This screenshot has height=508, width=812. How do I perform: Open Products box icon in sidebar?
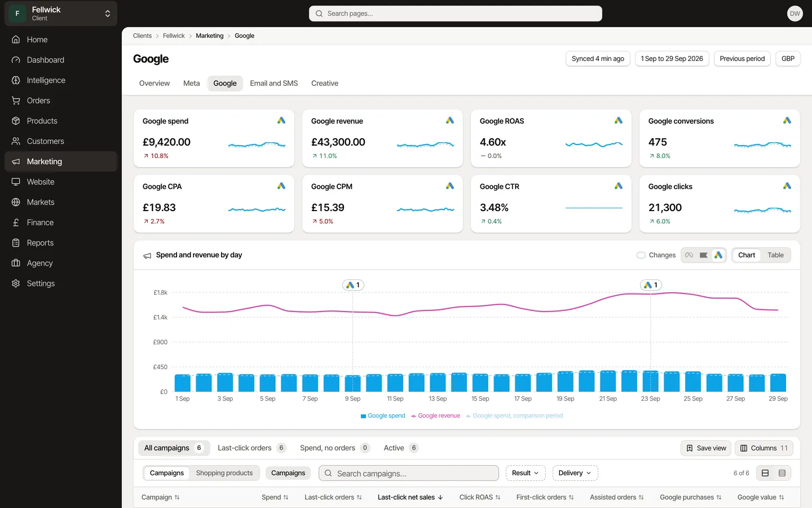pyautogui.click(x=16, y=121)
